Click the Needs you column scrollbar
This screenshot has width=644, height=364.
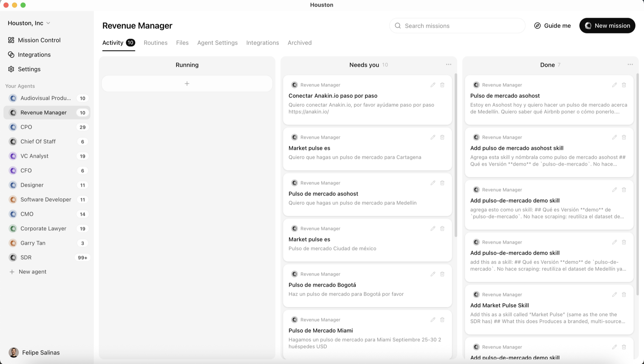pyautogui.click(x=456, y=155)
